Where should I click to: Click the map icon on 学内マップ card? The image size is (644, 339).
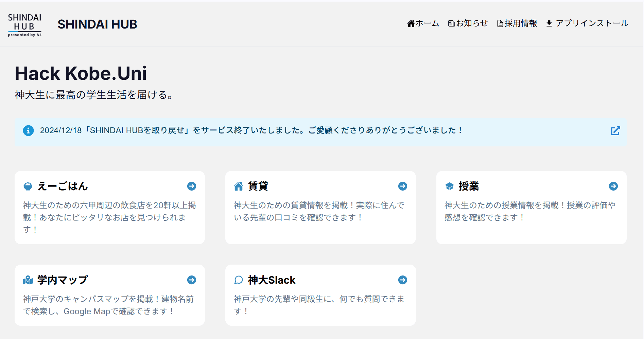point(28,280)
